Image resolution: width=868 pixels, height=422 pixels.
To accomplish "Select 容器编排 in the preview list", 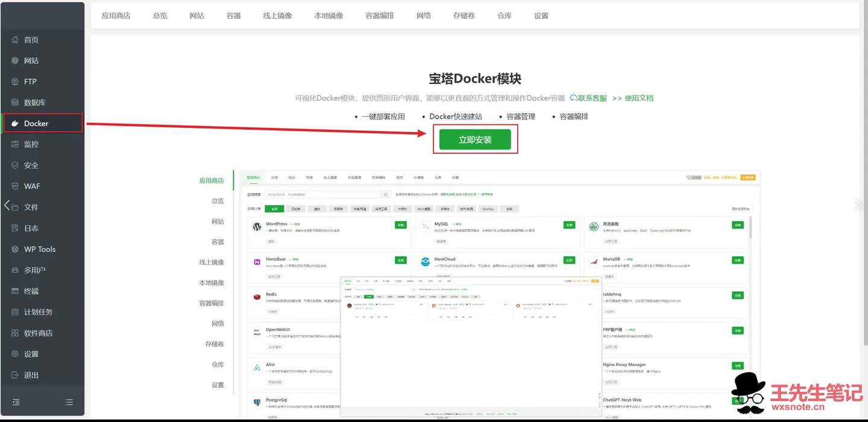I will 212,303.
